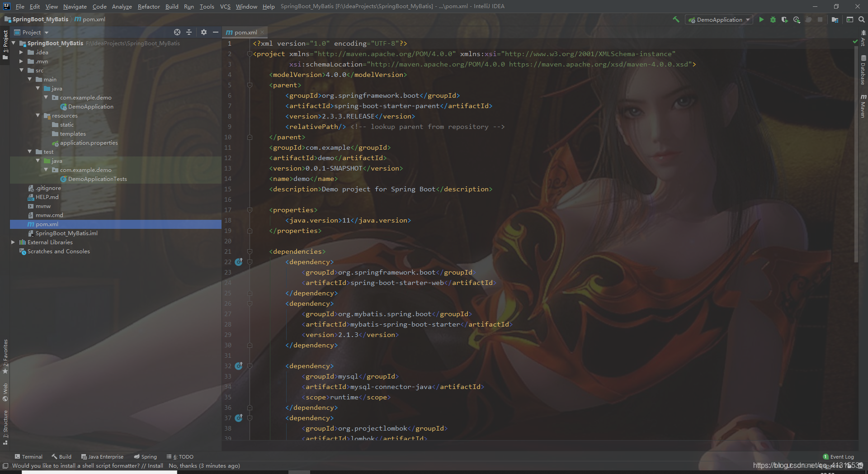Open Project view mode dropdown
The image size is (868, 474).
tap(32, 32)
